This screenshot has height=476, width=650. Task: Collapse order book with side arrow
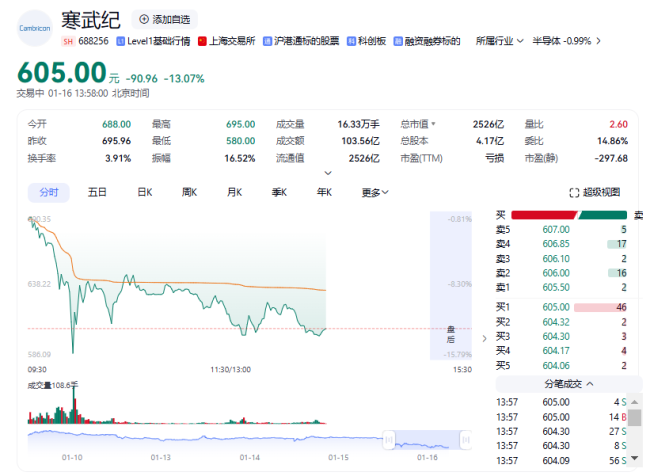pyautogui.click(x=484, y=339)
